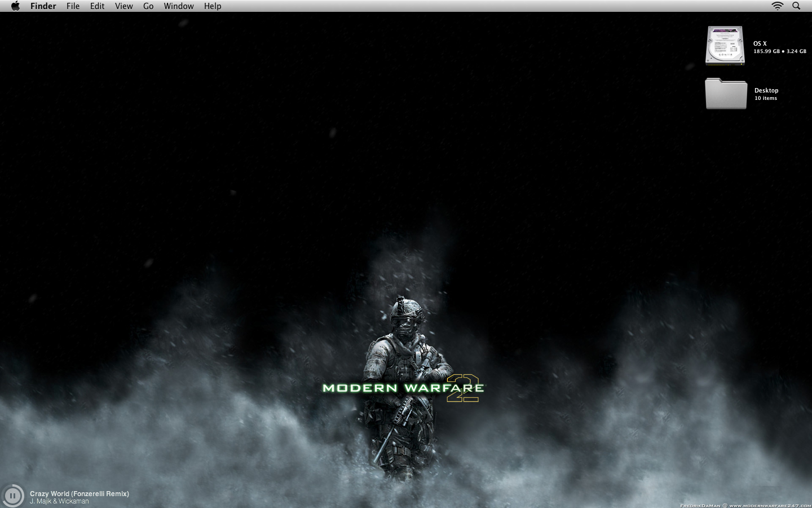This screenshot has width=812, height=508.
Task: Click the '10 items' text
Action: 766,98
